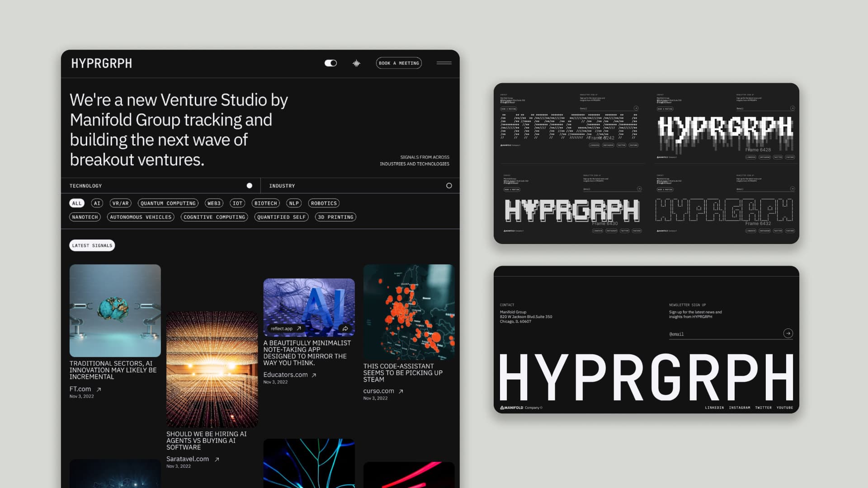868x488 pixels.
Task: Click the Latest Signals pill
Action: (x=92, y=245)
